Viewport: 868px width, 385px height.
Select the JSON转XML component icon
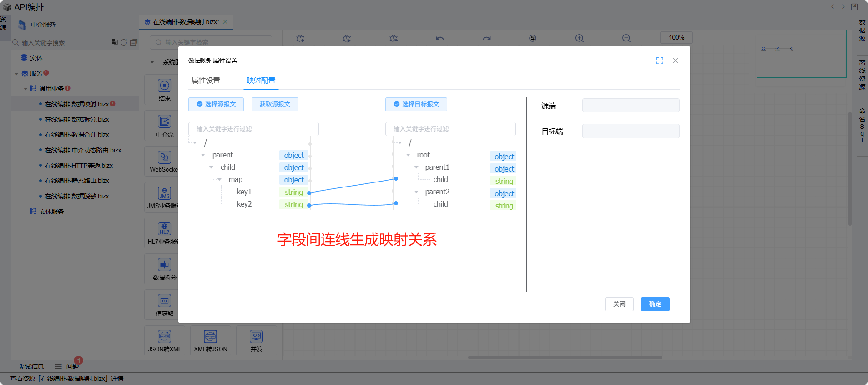tap(165, 337)
